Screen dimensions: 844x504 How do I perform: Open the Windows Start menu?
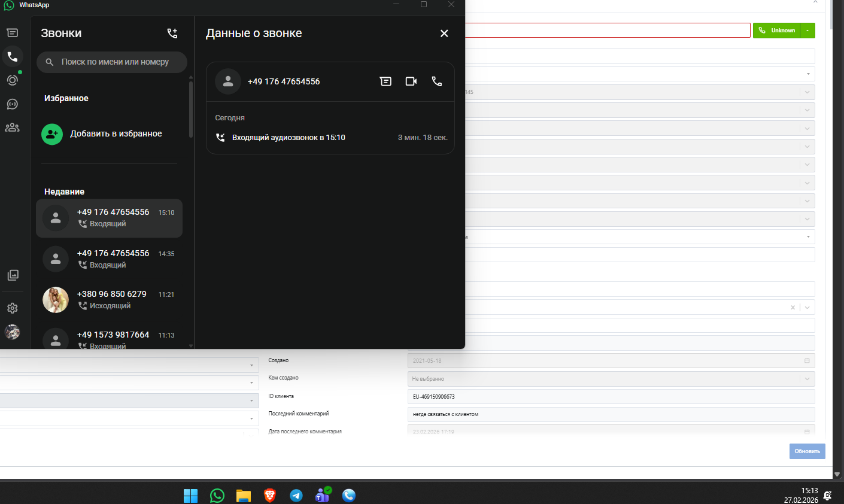coord(190,496)
